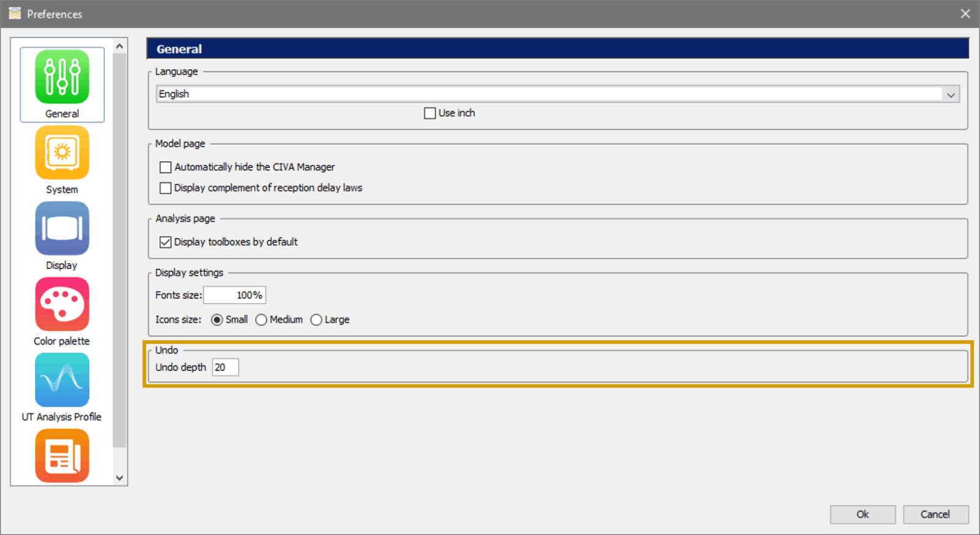Choose Small icons size option
980x535 pixels.
[217, 320]
